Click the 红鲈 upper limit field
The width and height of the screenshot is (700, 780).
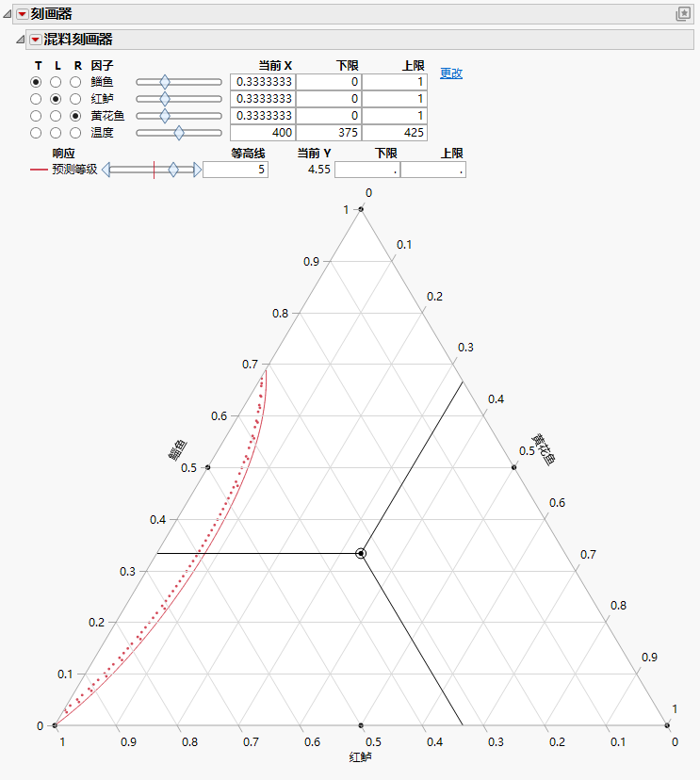coord(395,99)
